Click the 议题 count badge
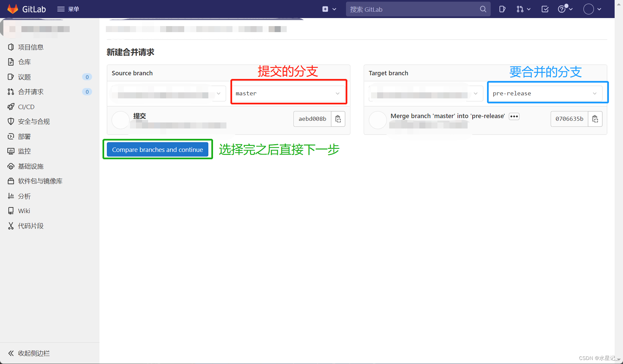623x364 pixels. (87, 77)
